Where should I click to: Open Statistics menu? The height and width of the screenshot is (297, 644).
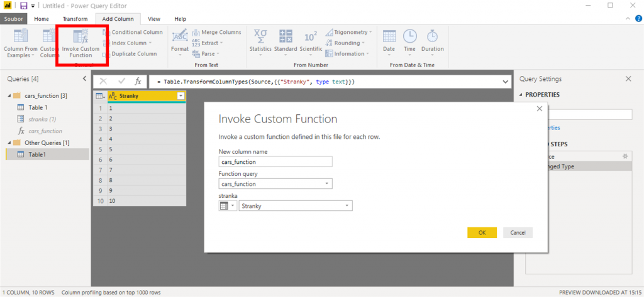pyautogui.click(x=260, y=43)
